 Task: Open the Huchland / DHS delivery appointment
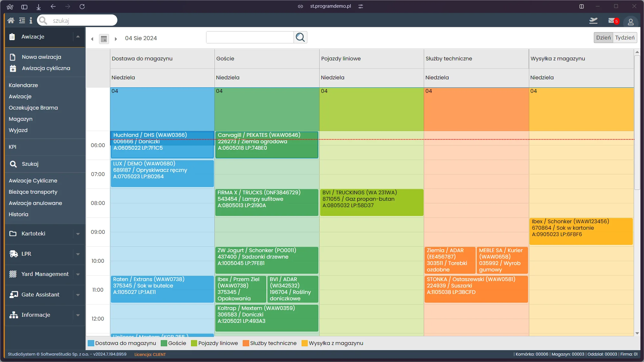162,145
